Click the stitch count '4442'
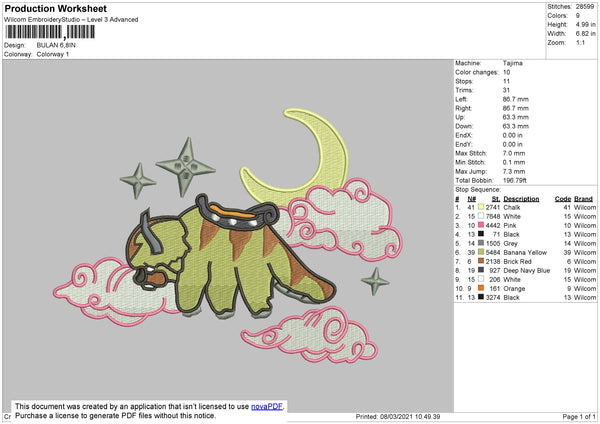The height and width of the screenshot is (424, 600). 493,225
